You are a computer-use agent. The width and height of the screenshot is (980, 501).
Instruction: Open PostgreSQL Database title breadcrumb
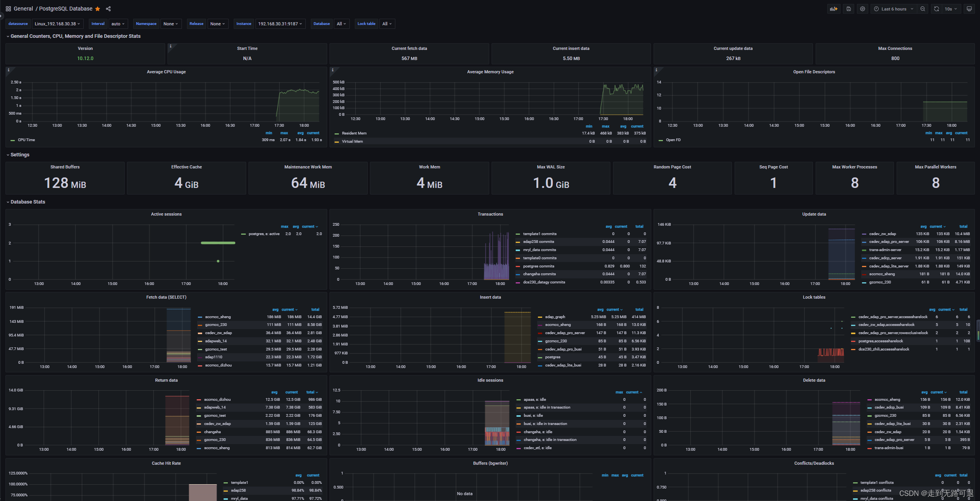(x=65, y=9)
